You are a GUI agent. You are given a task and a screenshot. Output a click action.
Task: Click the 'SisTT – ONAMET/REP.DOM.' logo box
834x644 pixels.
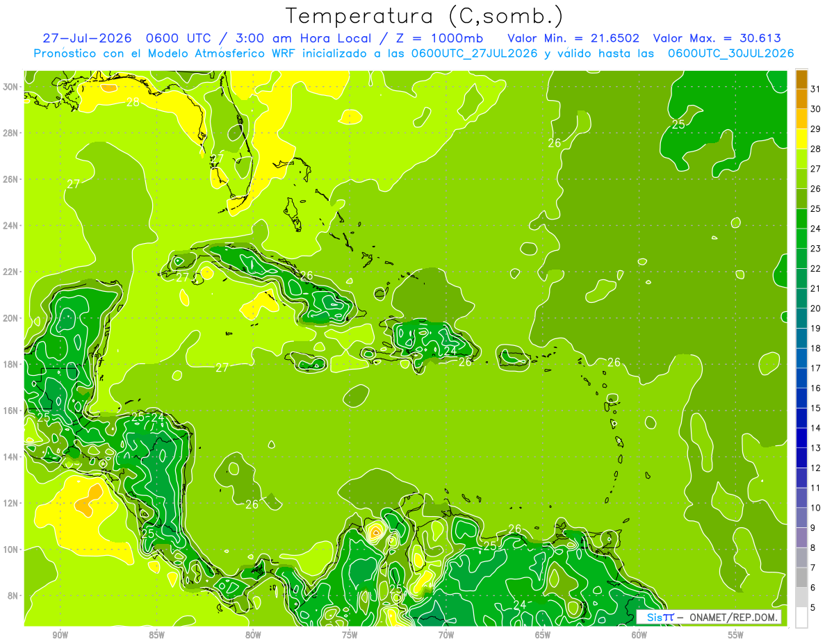tap(709, 617)
